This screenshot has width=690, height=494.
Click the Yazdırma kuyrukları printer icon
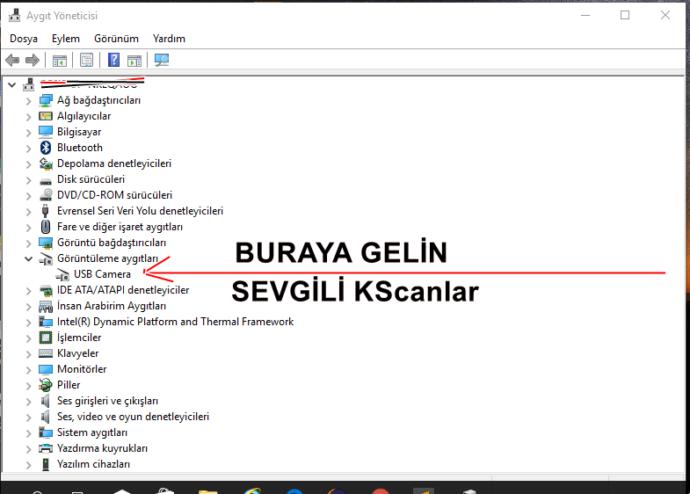pyautogui.click(x=45, y=448)
